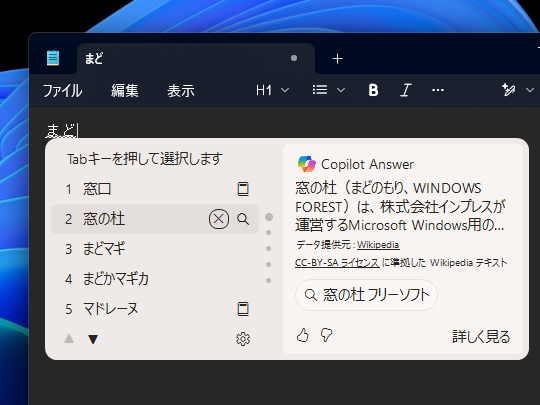Click the dictionary icon beside 窓口
540x405 pixels.
243,189
